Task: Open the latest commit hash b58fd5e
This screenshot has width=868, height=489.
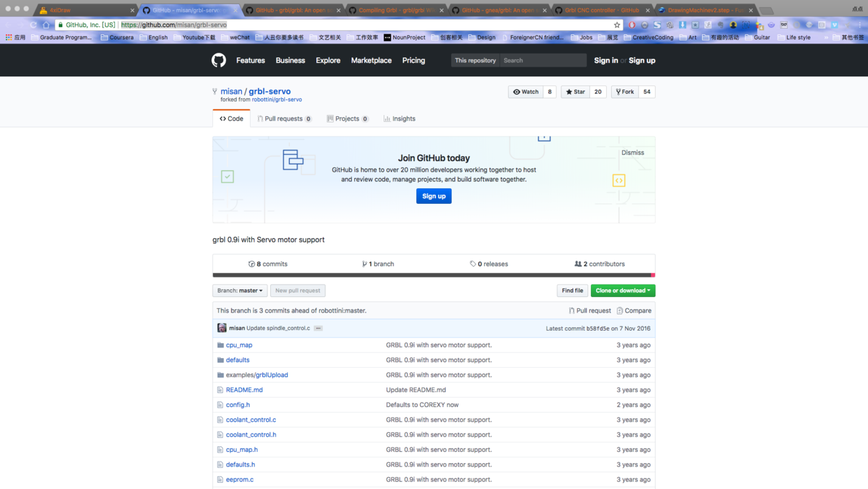Action: 598,329
